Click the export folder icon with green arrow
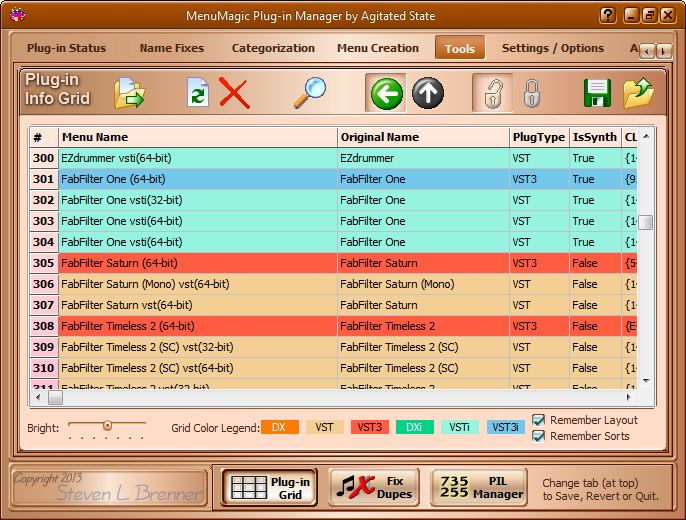Image resolution: width=686 pixels, height=520 pixels. 130,93
